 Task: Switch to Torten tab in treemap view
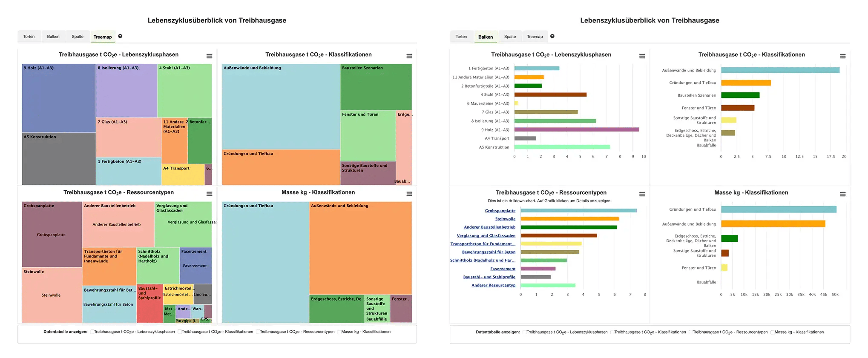[29, 37]
